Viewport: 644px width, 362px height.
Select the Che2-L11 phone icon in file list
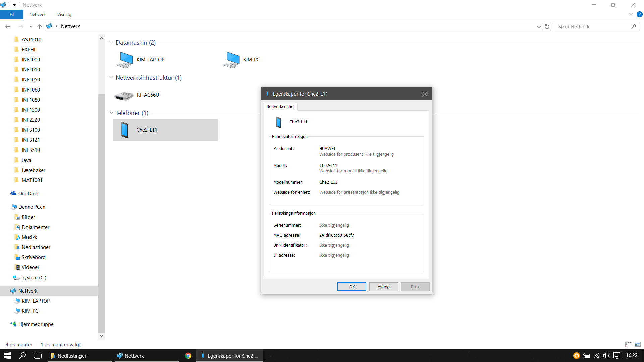tap(125, 130)
